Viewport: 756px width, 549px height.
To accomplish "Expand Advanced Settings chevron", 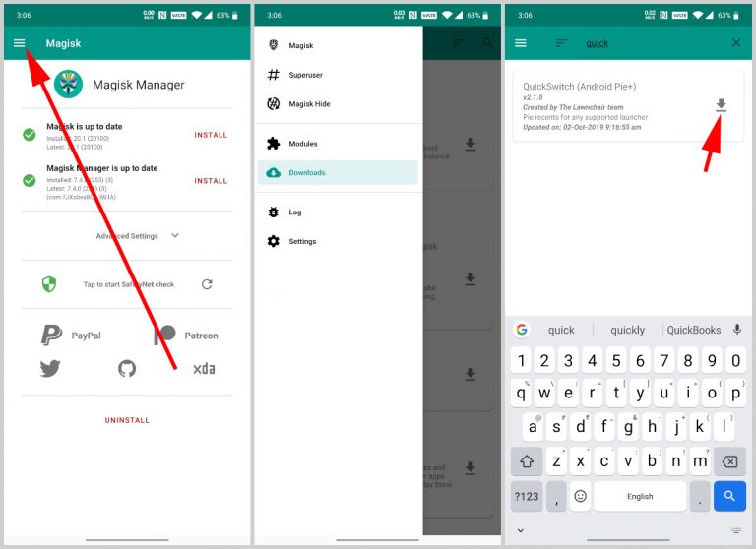I will click(175, 236).
